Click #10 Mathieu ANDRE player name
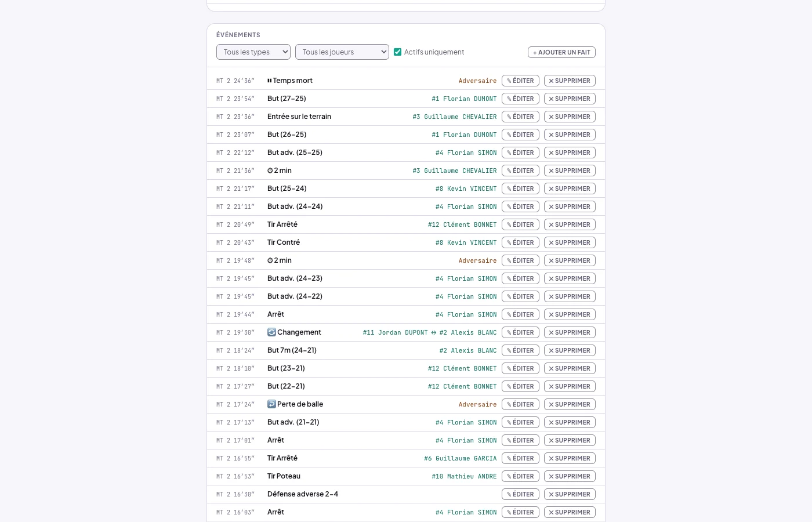 465,476
